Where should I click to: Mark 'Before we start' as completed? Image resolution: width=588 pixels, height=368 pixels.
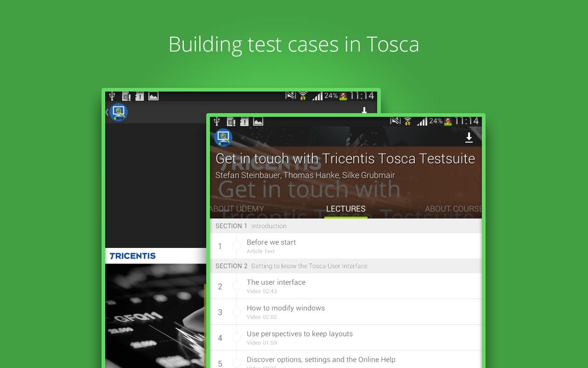[237, 246]
